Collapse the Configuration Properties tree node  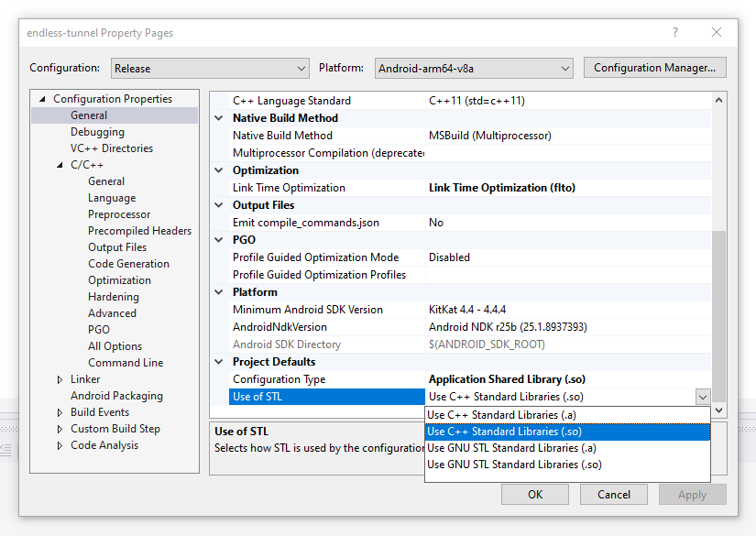[x=41, y=99]
